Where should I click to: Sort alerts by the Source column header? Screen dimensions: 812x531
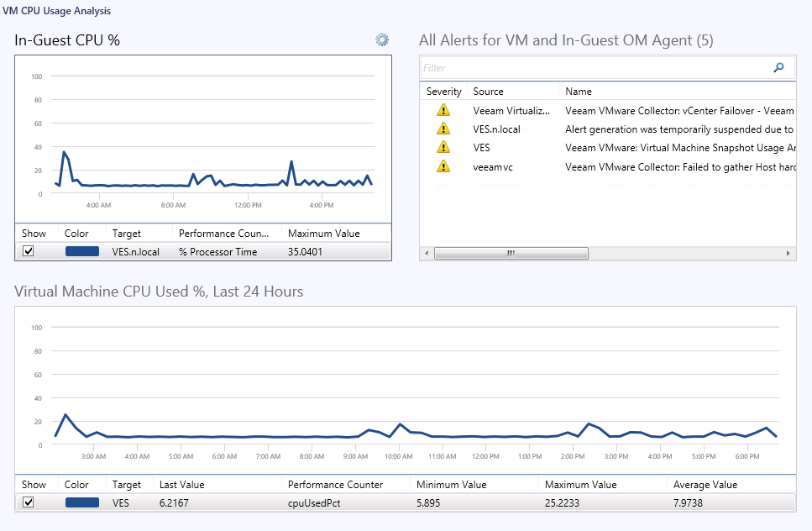[x=488, y=92]
